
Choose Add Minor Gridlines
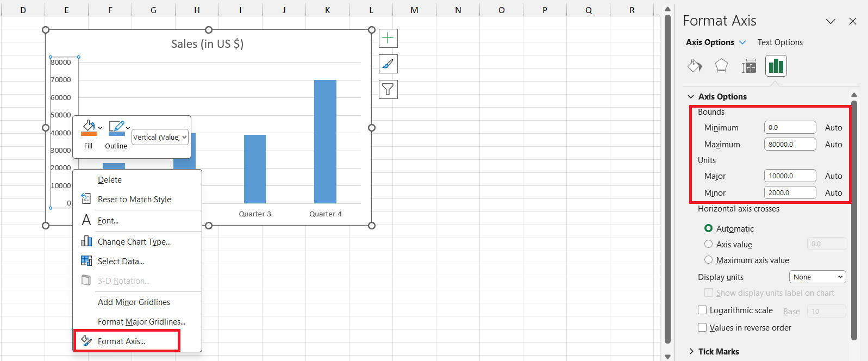click(x=138, y=302)
